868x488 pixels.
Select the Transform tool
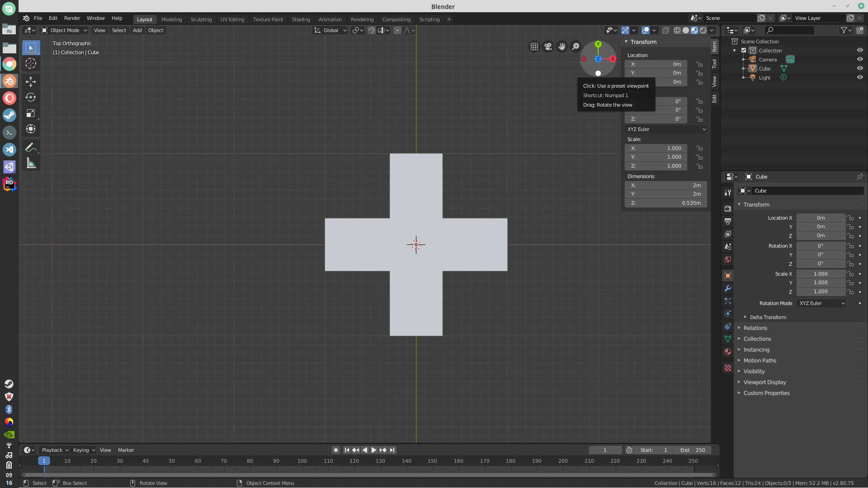coord(31,129)
